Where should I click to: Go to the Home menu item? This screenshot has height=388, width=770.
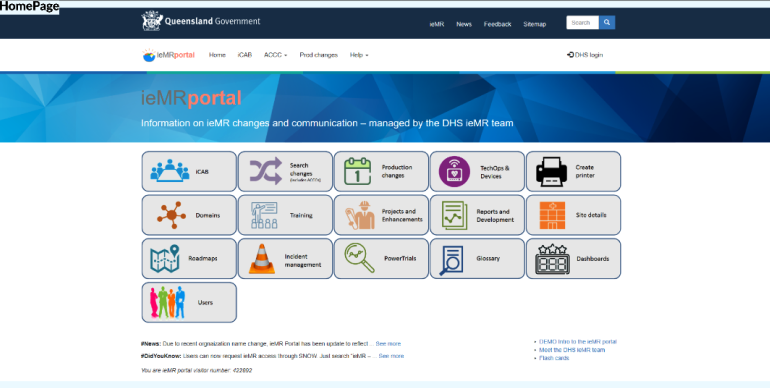(217, 55)
